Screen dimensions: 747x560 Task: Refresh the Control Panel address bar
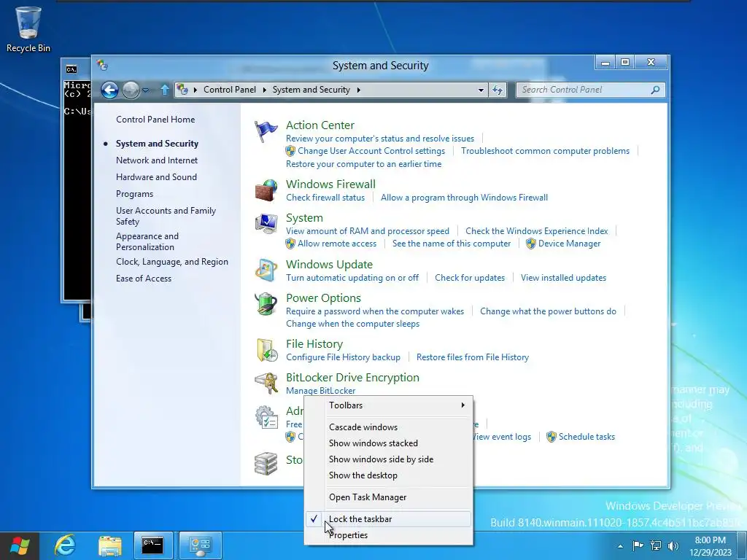[498, 90]
